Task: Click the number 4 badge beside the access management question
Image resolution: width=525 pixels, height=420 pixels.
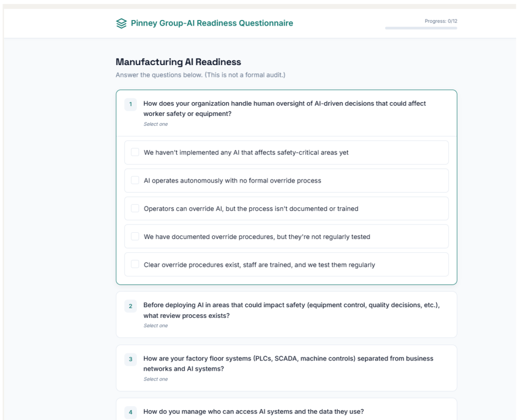Action: point(130,412)
